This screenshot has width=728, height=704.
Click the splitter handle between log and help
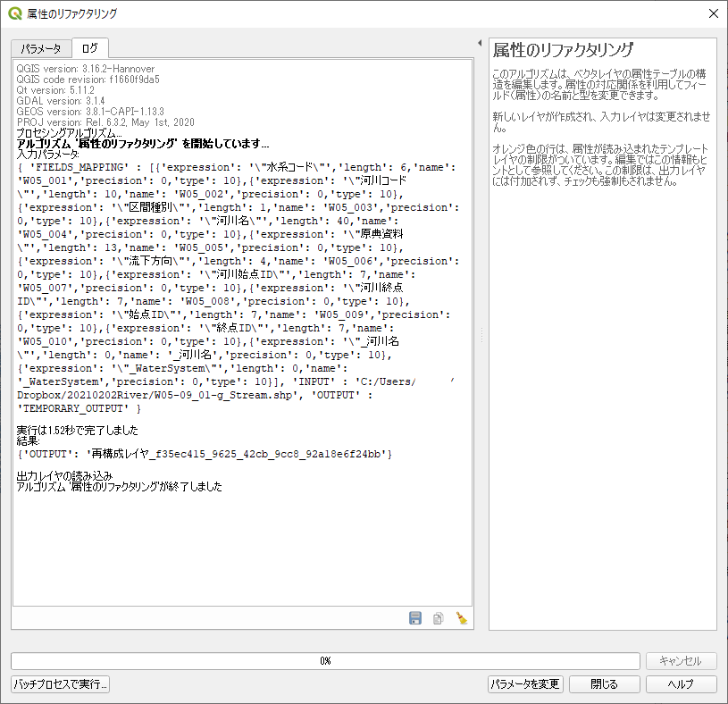[481, 334]
